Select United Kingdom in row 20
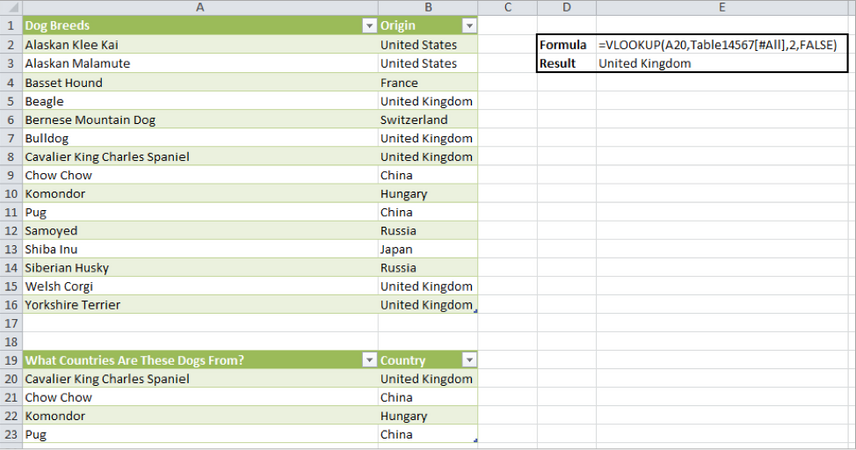The height and width of the screenshot is (450, 856). (x=428, y=379)
